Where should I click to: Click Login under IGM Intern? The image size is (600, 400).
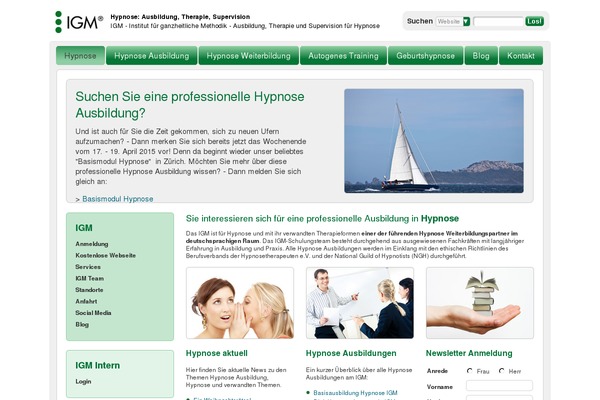[x=83, y=382]
